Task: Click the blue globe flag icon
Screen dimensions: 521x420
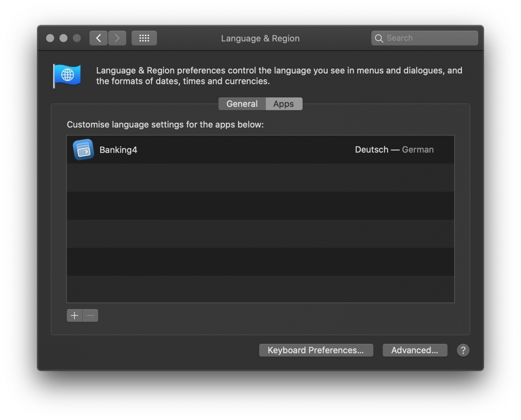Action: (67, 75)
